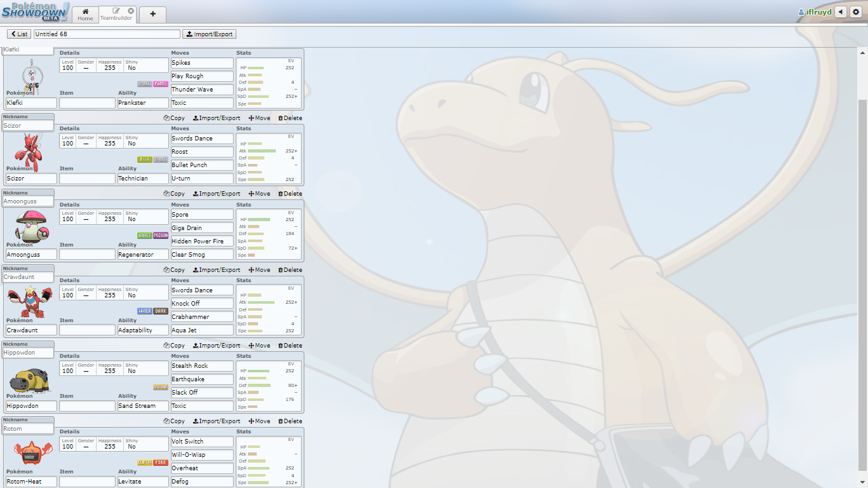Select the Play Rough move field

(202, 76)
